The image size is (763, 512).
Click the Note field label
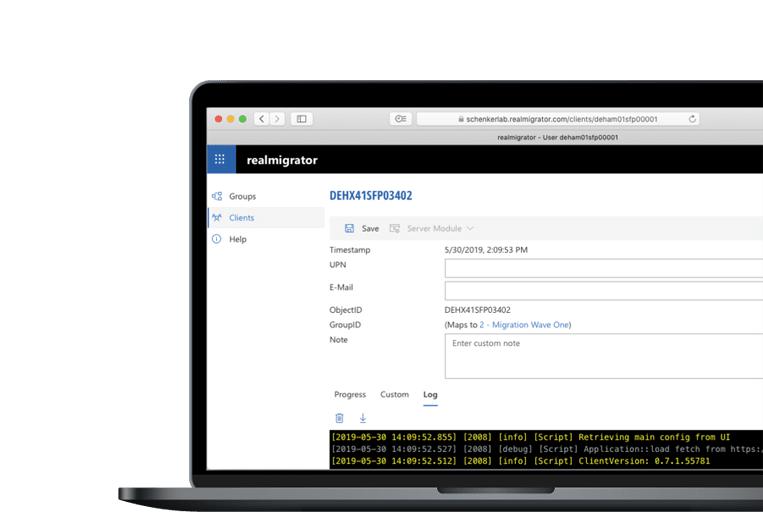(x=339, y=340)
